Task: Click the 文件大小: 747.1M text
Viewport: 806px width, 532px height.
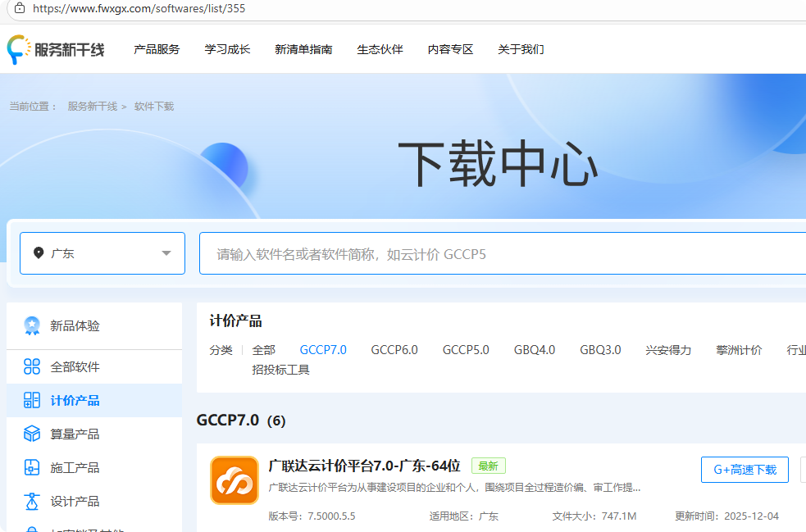Action: [x=594, y=516]
